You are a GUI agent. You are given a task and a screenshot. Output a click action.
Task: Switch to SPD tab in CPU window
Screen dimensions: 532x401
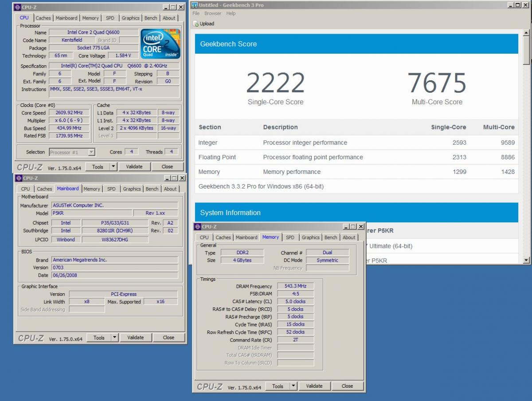pos(110,18)
